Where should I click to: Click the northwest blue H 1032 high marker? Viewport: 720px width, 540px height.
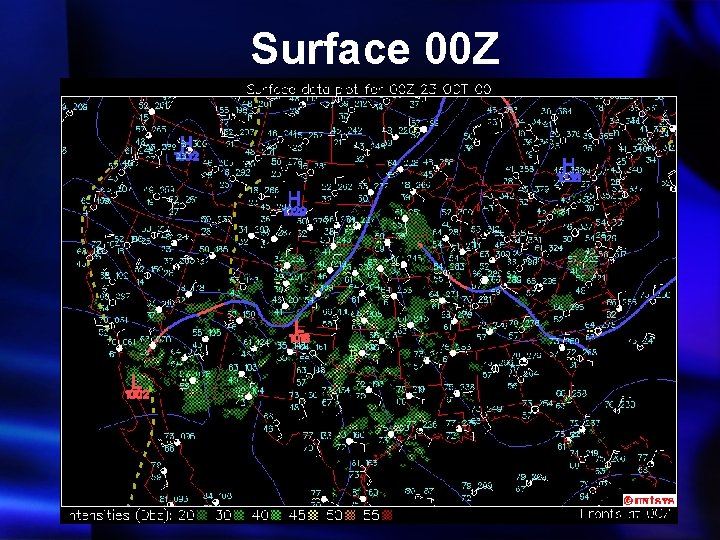[x=187, y=149]
